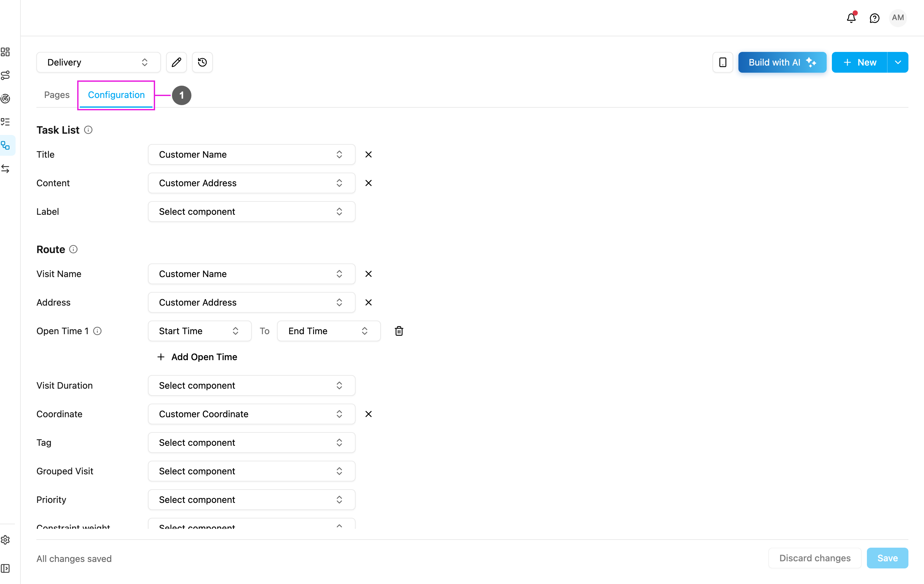Viewport: 924px width, 584px height.
Task: Clear the Customer Coordinate selection
Action: [x=368, y=414]
